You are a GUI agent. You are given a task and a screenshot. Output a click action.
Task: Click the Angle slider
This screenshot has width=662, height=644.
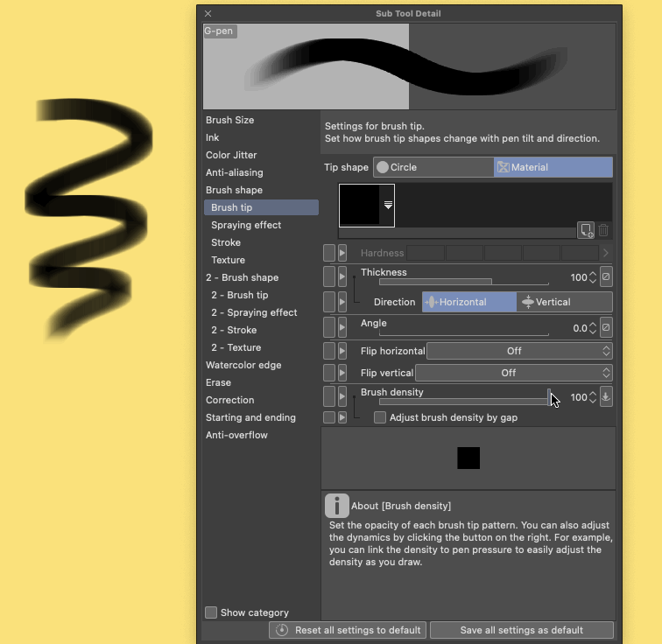coord(464,333)
